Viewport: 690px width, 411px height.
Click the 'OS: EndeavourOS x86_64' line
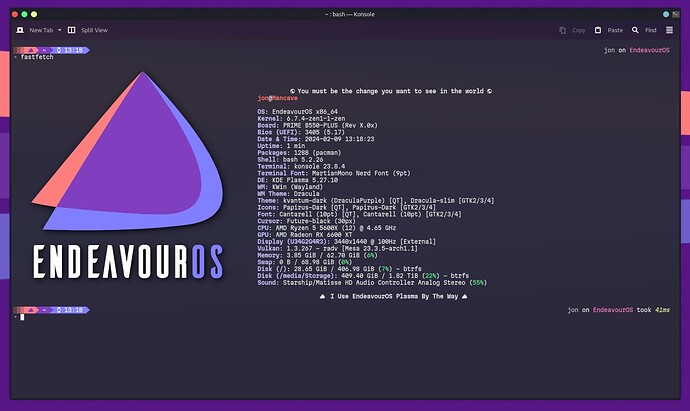(x=297, y=112)
